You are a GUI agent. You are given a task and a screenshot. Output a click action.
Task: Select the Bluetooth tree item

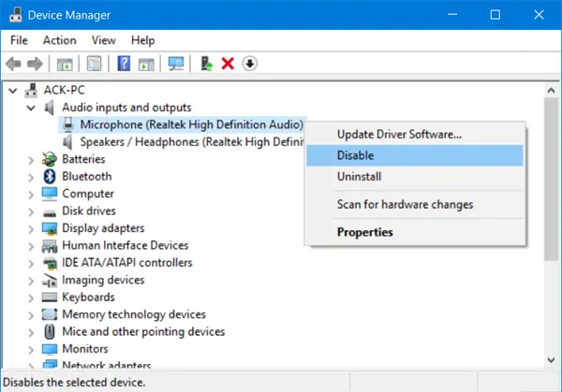coord(86,176)
